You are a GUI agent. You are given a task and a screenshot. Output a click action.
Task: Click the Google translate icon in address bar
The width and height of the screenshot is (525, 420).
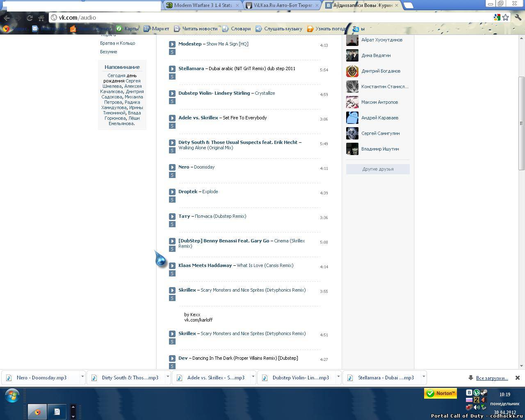[x=497, y=17]
